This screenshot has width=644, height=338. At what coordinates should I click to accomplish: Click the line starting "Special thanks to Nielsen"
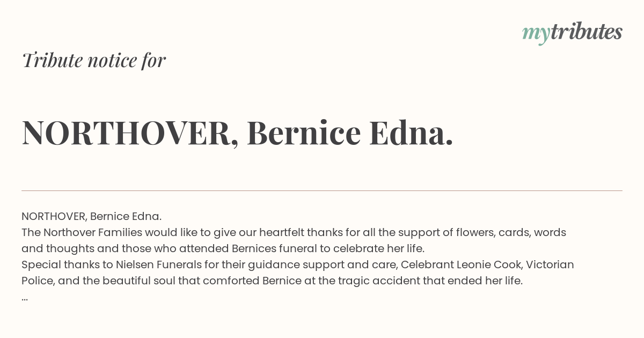tap(298, 264)
